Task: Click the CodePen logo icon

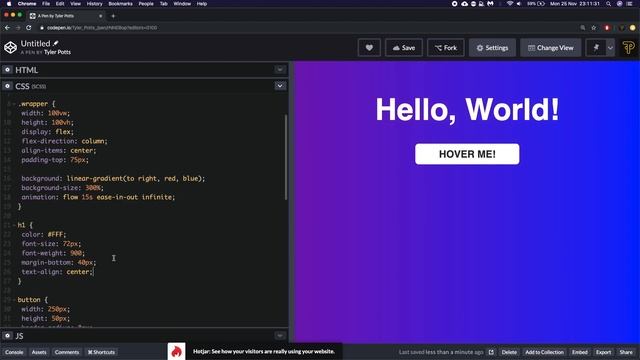Action: click(10, 47)
